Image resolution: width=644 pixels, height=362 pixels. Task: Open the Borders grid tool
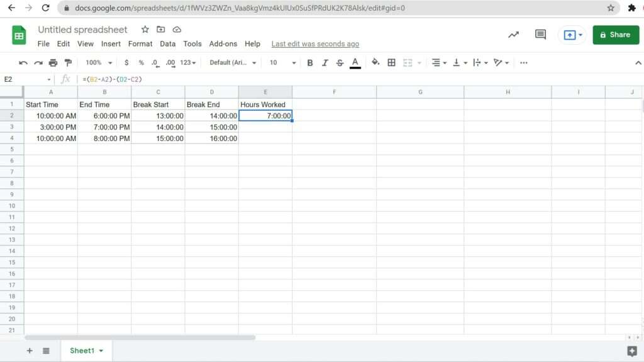point(391,63)
